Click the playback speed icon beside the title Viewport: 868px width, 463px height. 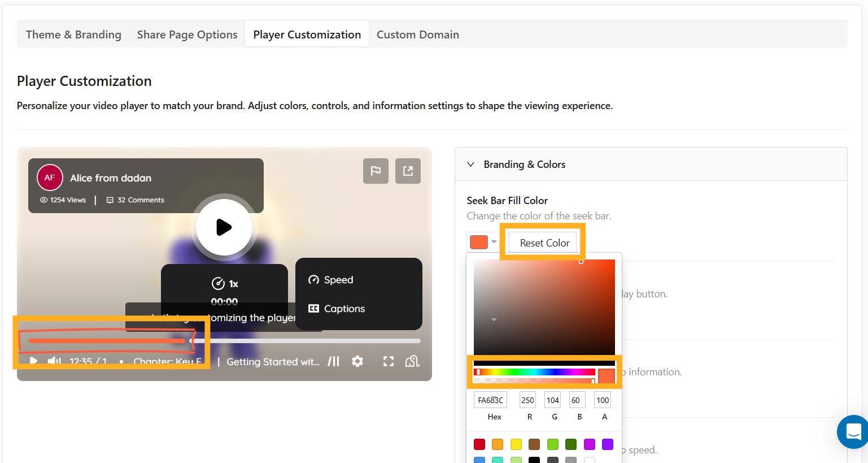334,361
